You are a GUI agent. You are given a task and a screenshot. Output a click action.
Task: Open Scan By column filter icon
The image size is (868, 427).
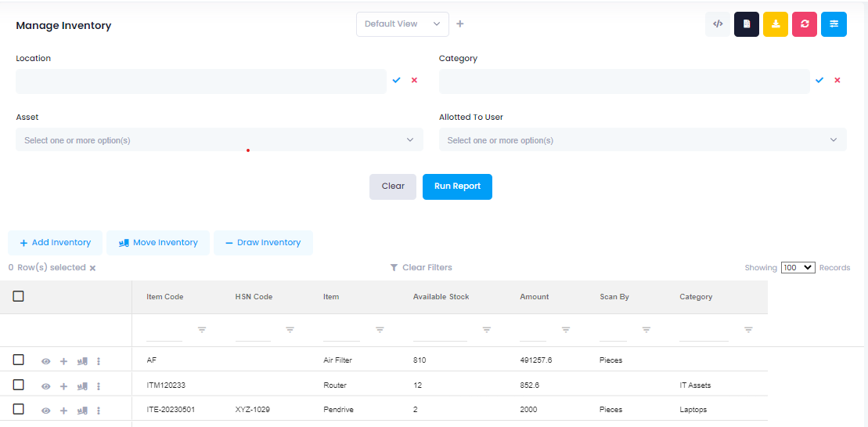[x=646, y=330]
